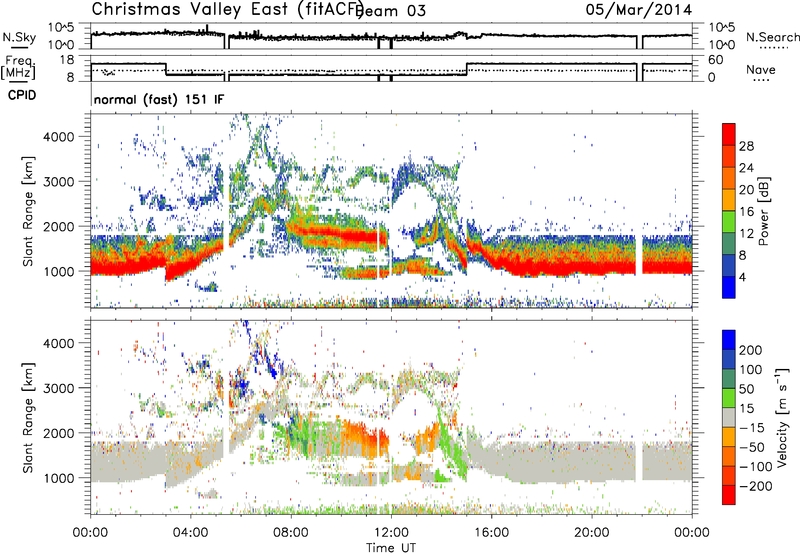Viewport: 800px width, 554px height.
Task: Click the 'normal (fast) 151 IF' text
Action: 159,99
